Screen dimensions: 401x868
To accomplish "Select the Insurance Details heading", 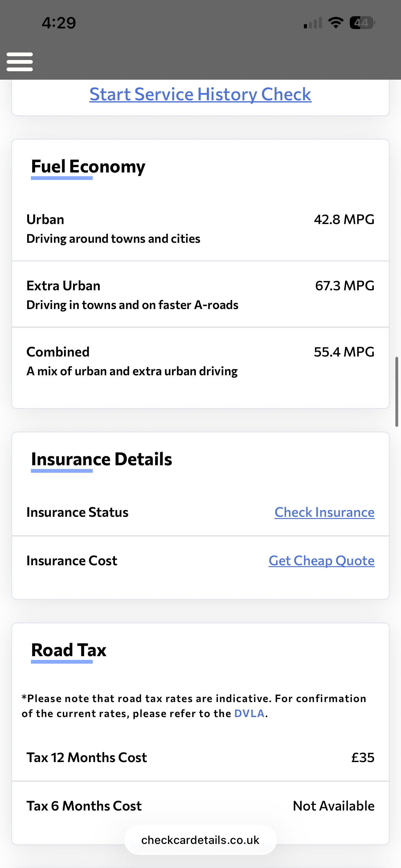I will [101, 459].
